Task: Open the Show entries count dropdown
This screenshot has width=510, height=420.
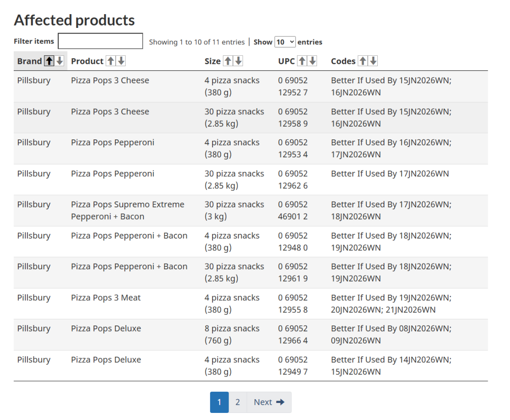Action: pos(285,42)
